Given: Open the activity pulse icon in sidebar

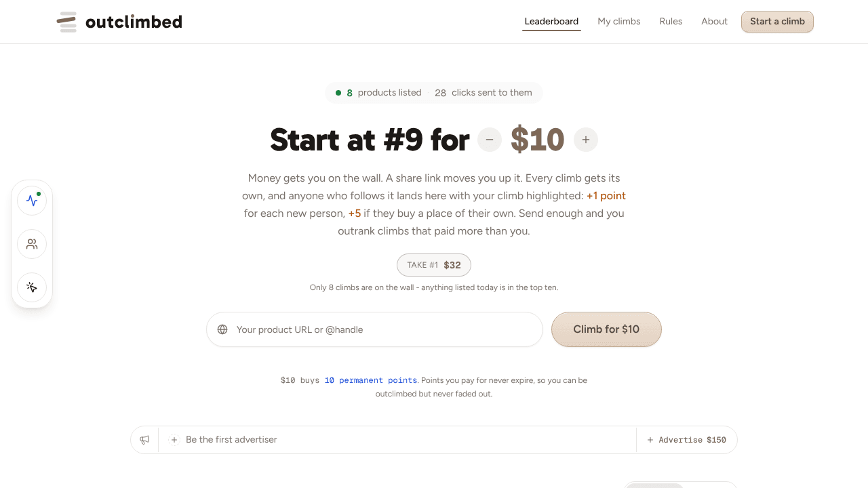Looking at the screenshot, I should click(32, 201).
